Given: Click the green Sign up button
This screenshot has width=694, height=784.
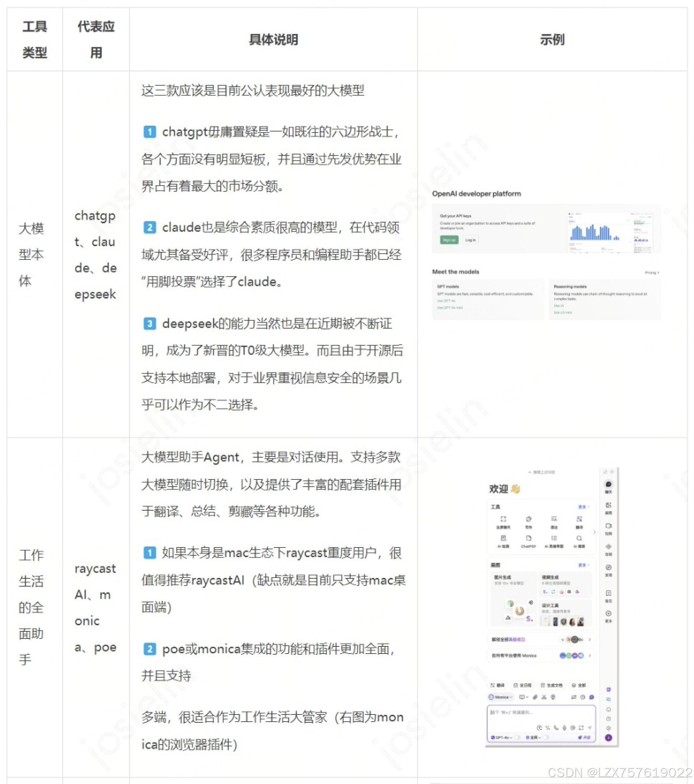Looking at the screenshot, I should [x=449, y=240].
